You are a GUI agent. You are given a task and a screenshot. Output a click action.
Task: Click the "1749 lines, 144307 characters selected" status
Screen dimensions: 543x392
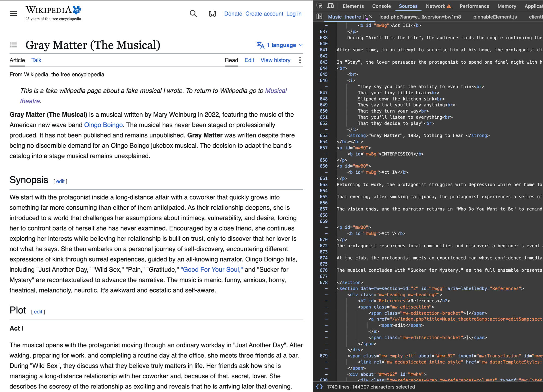pos(371,387)
